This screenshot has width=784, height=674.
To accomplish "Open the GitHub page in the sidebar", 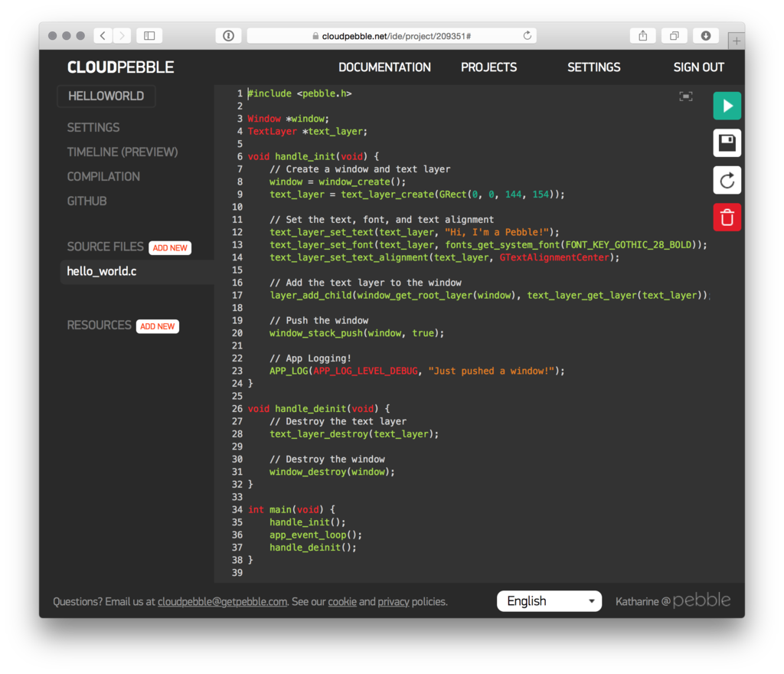I will pos(87,201).
